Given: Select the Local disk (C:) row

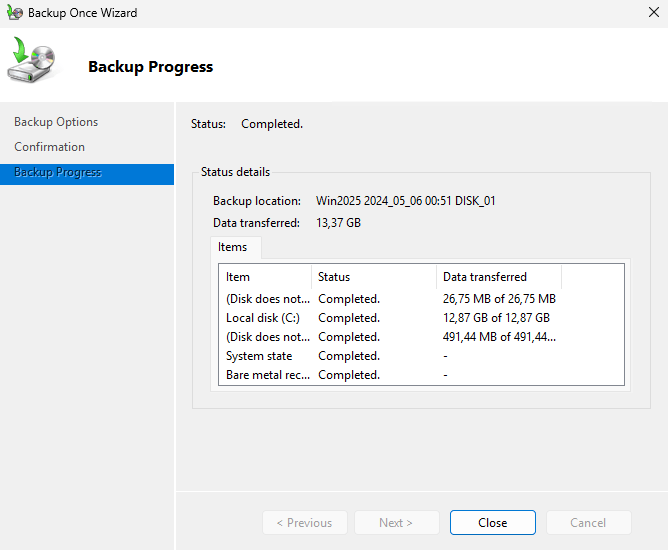Looking at the screenshot, I should coord(263,318).
